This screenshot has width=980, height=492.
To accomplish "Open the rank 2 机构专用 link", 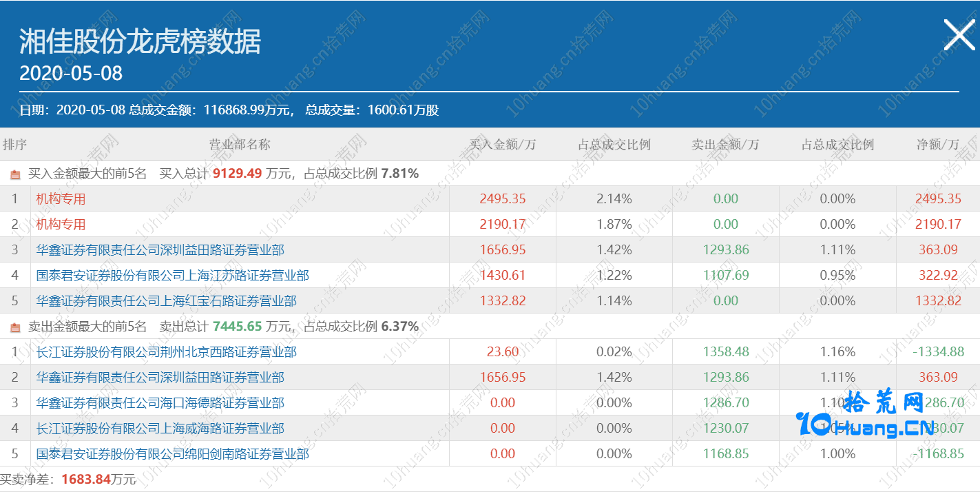I will click(x=61, y=225).
